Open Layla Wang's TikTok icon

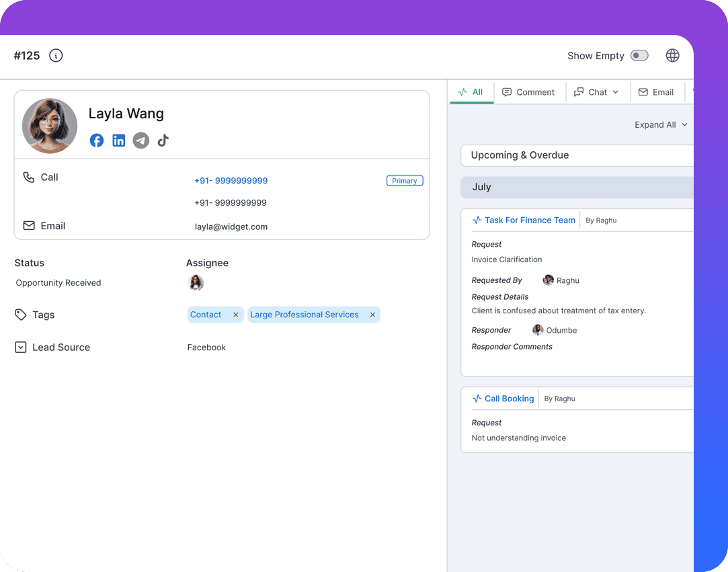click(x=163, y=140)
